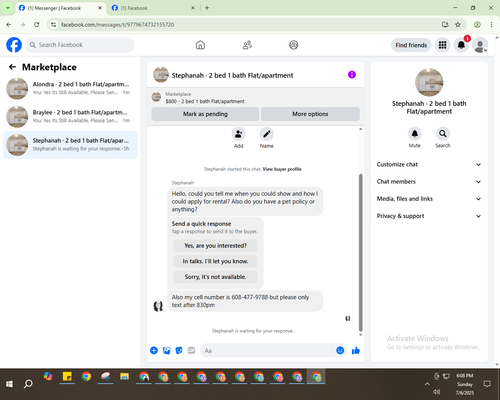
Task: Attach a file using the photo icon
Action: [x=166, y=350]
